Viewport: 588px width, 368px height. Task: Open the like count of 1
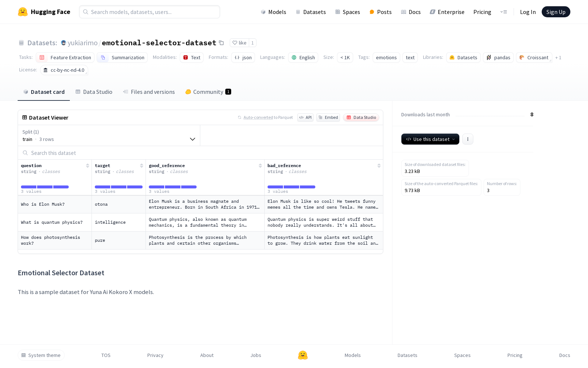tap(252, 43)
